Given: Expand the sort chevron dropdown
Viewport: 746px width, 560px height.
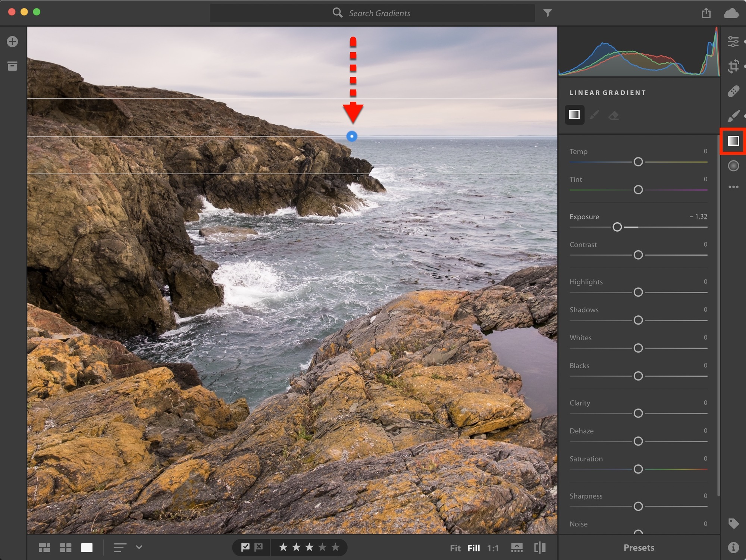Looking at the screenshot, I should pos(139,547).
